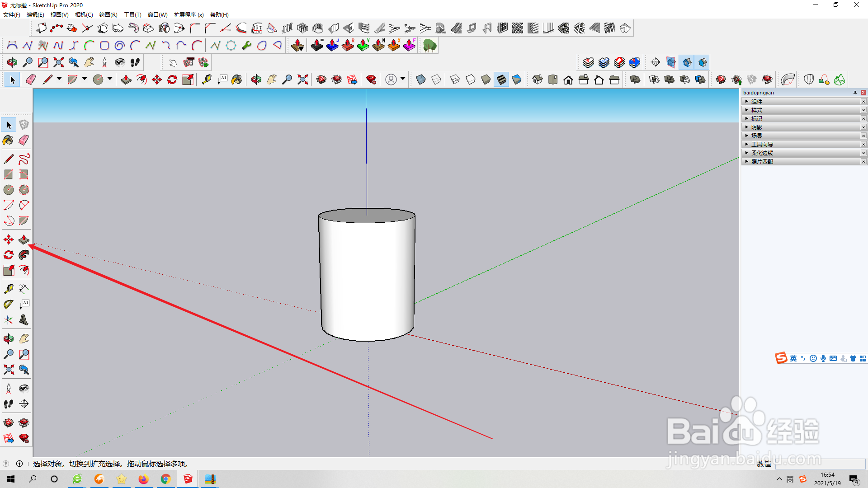The image size is (868, 488).
Task: Open the account sign-in dropdown arrow
Action: (x=403, y=79)
